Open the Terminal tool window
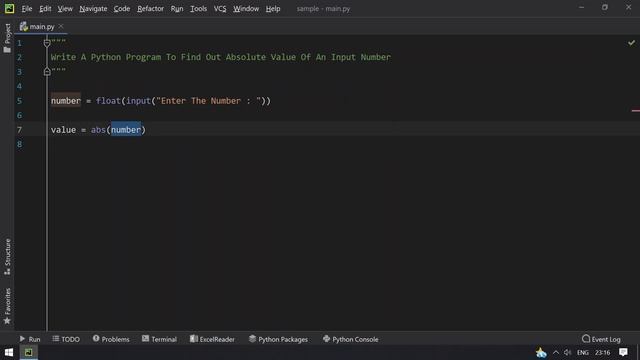 (160, 339)
